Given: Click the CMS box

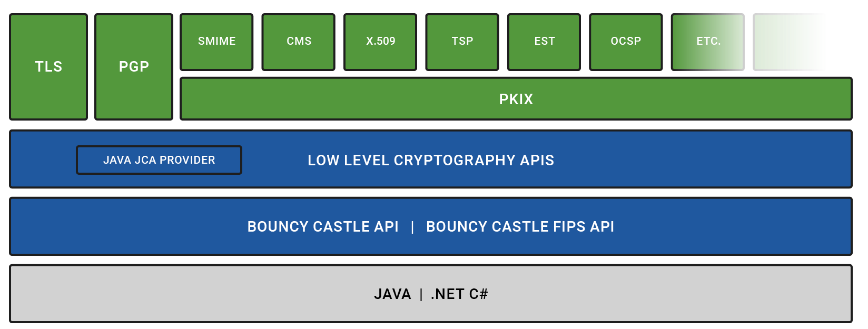Looking at the screenshot, I should 299,42.
